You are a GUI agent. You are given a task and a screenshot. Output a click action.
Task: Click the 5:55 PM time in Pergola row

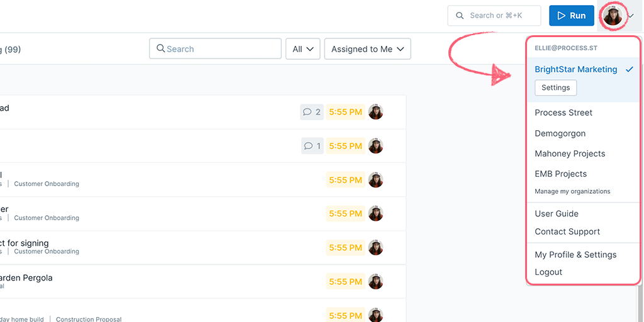click(x=345, y=282)
